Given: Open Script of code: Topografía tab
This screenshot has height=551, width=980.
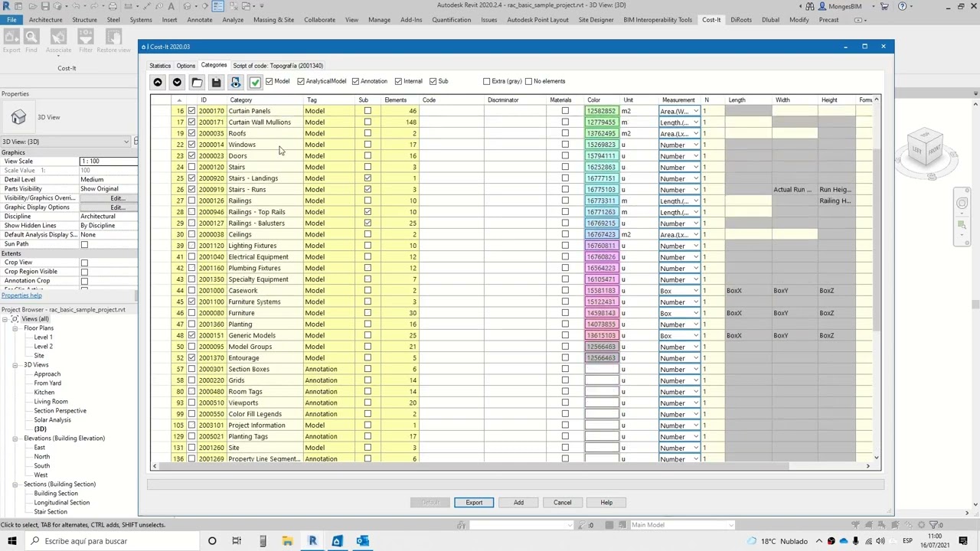Looking at the screenshot, I should coord(278,66).
